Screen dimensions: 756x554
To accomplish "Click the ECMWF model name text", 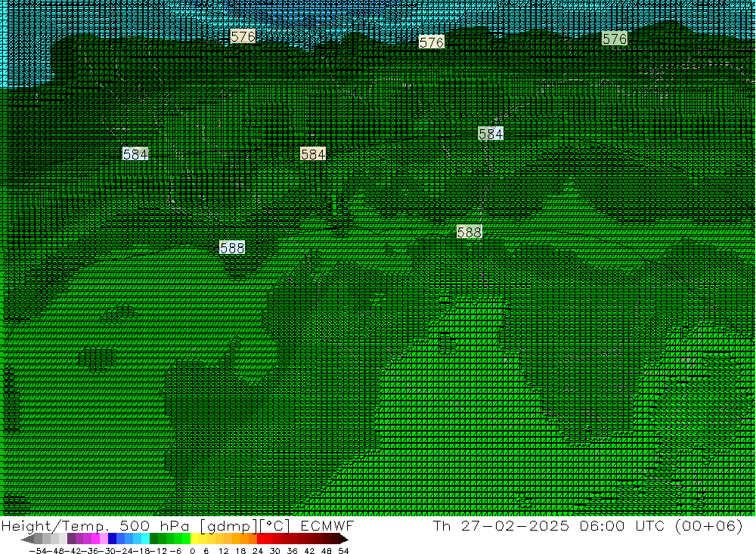I will coord(327,526).
